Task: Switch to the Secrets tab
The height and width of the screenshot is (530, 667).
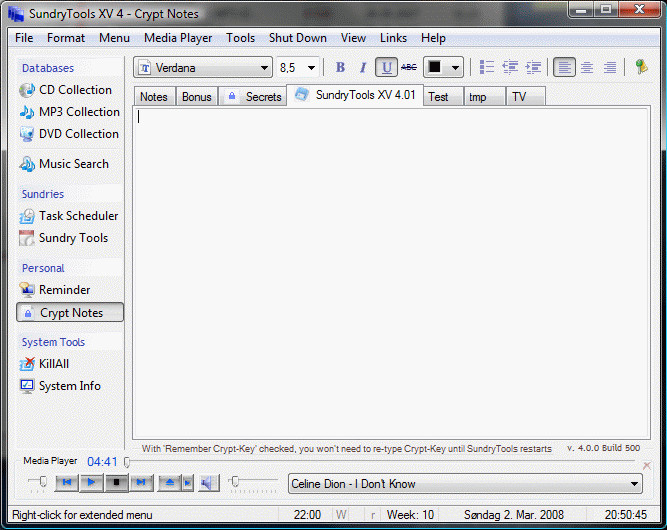Action: click(254, 97)
